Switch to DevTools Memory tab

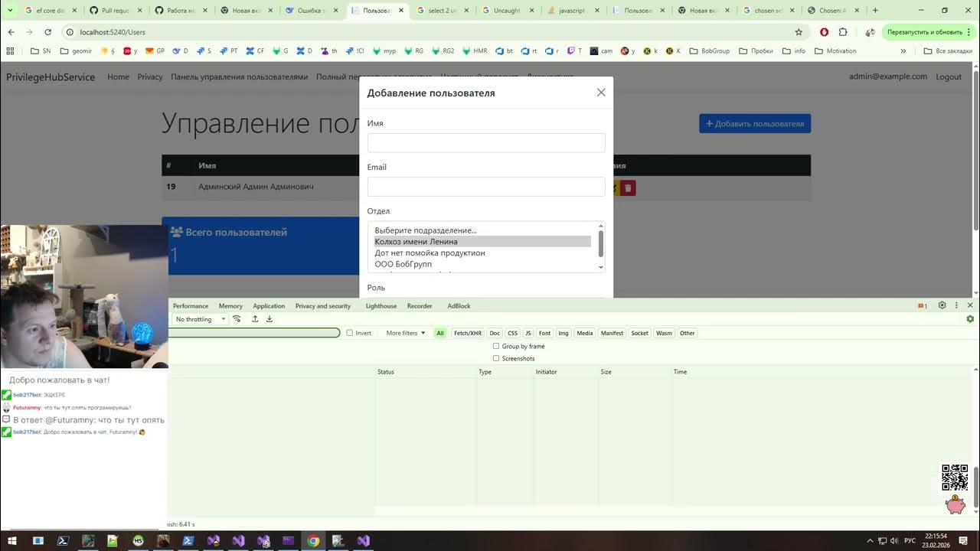click(x=230, y=306)
